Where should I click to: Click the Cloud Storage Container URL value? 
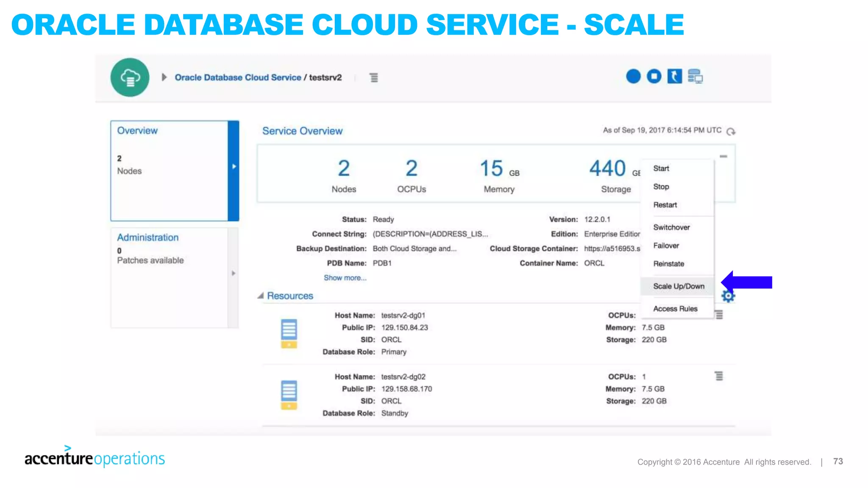(x=612, y=249)
